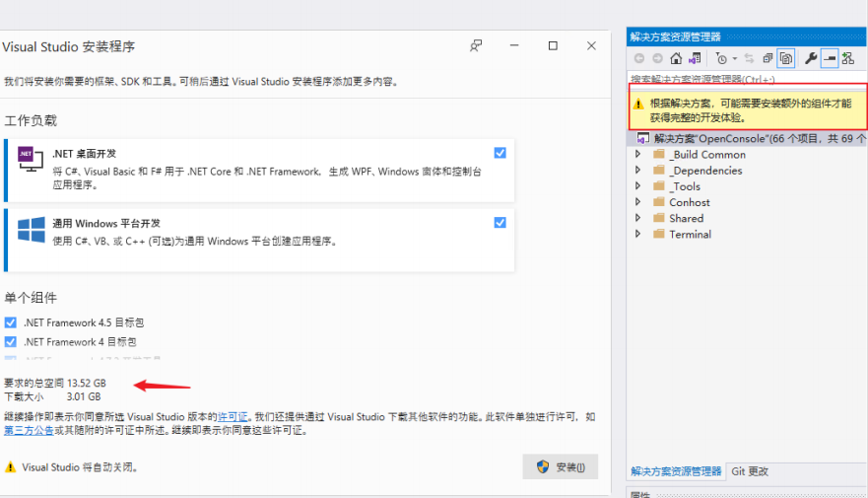Toggle .NET Framework 4 targeting pack checkbox
Viewport: 868px width, 498px height.
click(11, 342)
